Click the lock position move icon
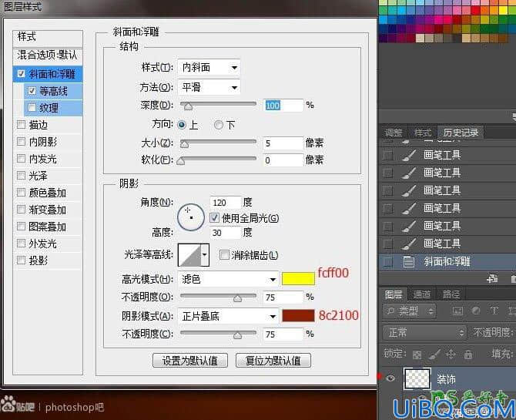This screenshot has width=516, height=420. point(451,354)
